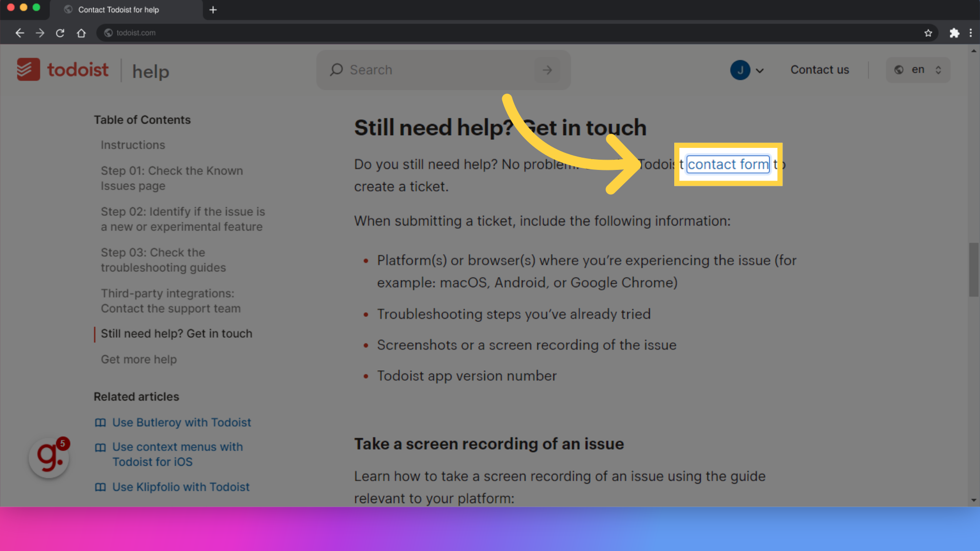Viewport: 980px width, 551px height.
Task: Go to Step 03: Check the troubleshooting guides
Action: (x=163, y=260)
